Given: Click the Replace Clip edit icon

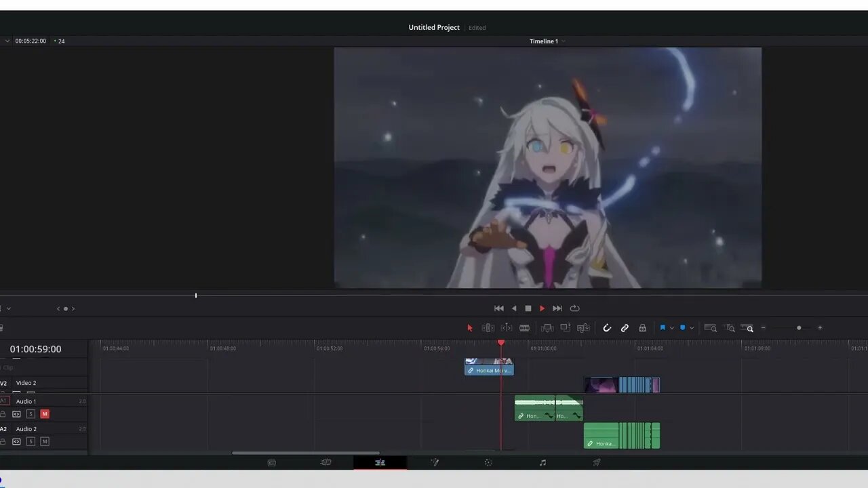Looking at the screenshot, I should [583, 328].
